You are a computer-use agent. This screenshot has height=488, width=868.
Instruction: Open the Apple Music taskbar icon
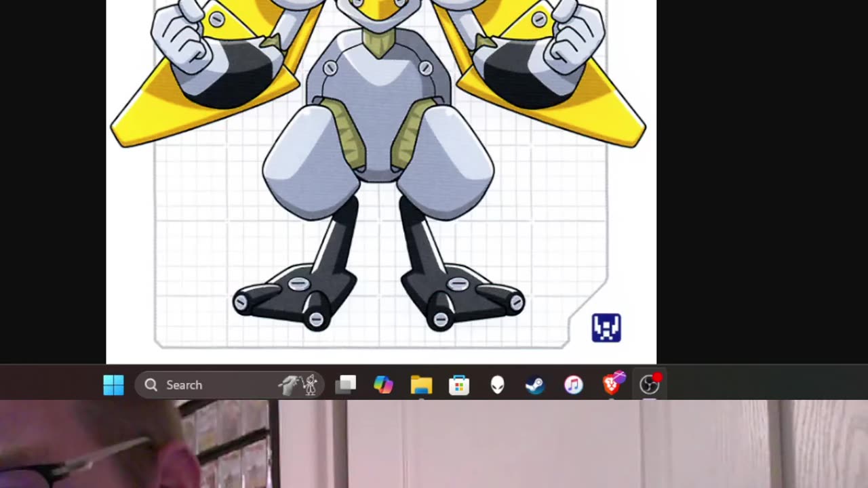point(573,385)
